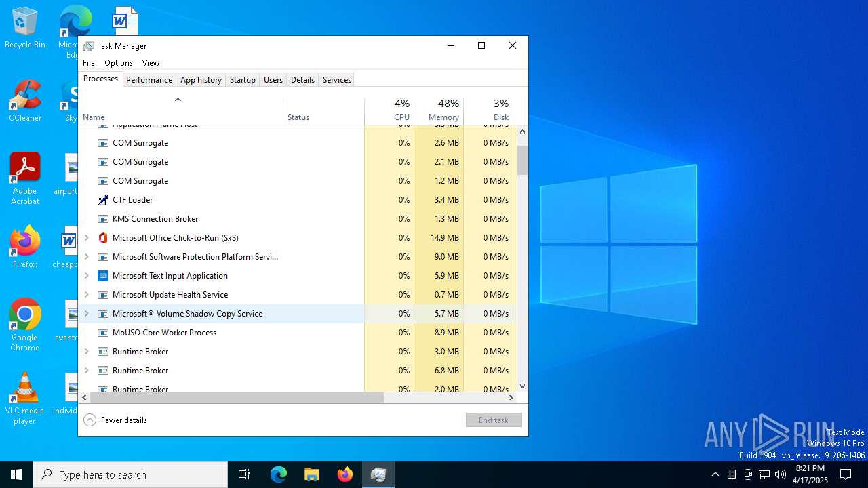Open the Windows Start menu
The image size is (868, 488).
tap(16, 474)
